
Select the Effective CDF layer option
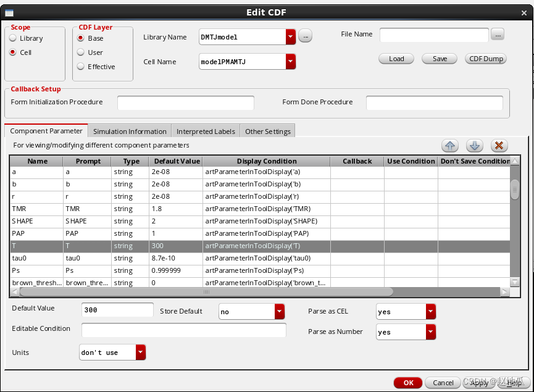click(x=80, y=67)
